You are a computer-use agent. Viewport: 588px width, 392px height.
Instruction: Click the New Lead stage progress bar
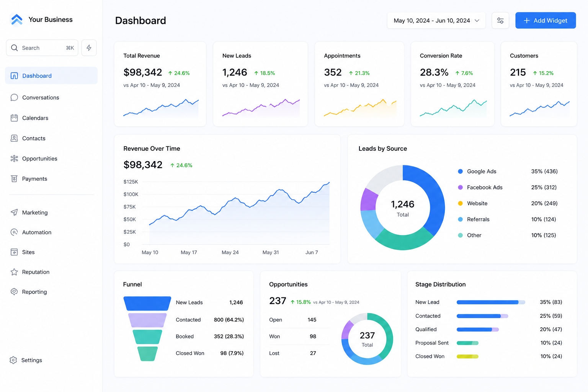pos(491,302)
